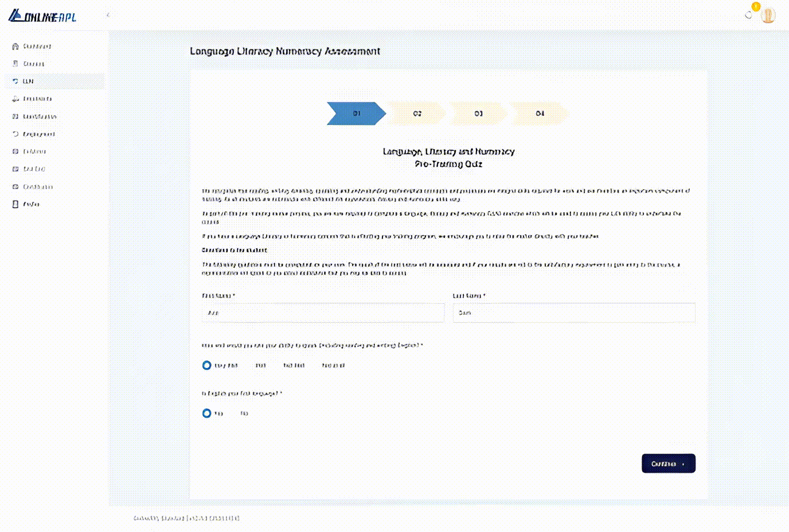Click into the Last Name field
This screenshot has height=532, width=789.
point(573,313)
